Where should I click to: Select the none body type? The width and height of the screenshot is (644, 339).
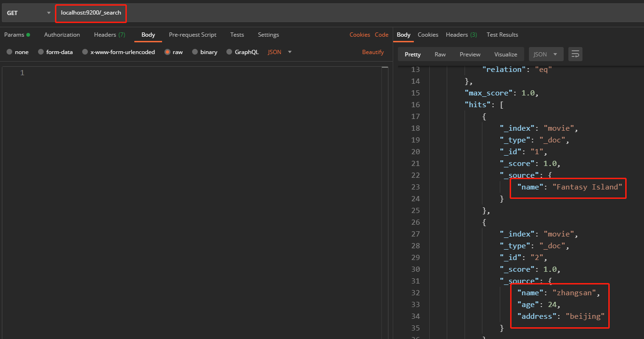tap(18, 52)
